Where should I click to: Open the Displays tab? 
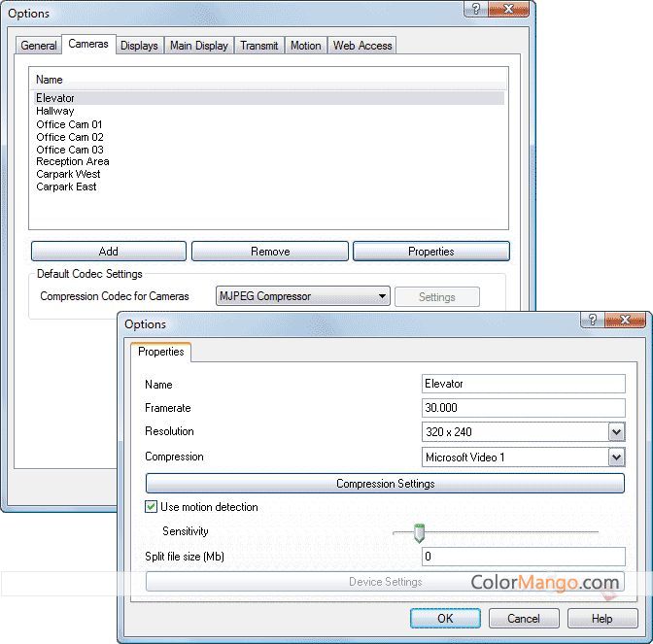(x=139, y=46)
